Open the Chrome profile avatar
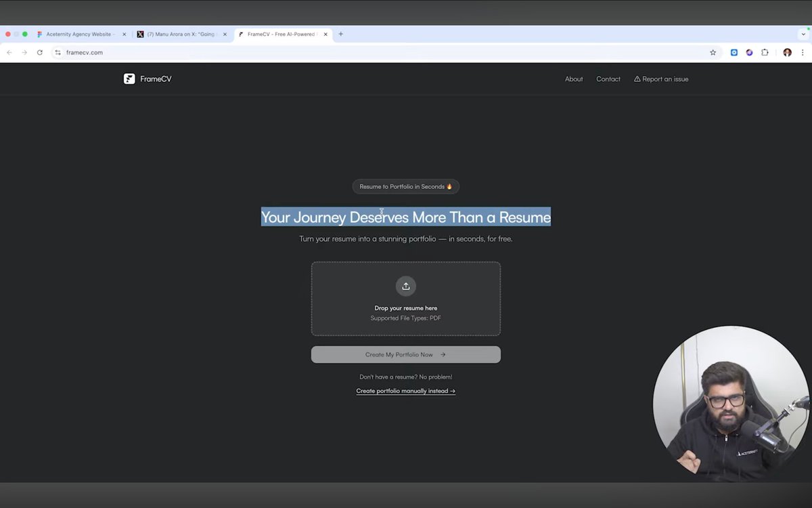This screenshot has height=508, width=812. click(x=787, y=52)
